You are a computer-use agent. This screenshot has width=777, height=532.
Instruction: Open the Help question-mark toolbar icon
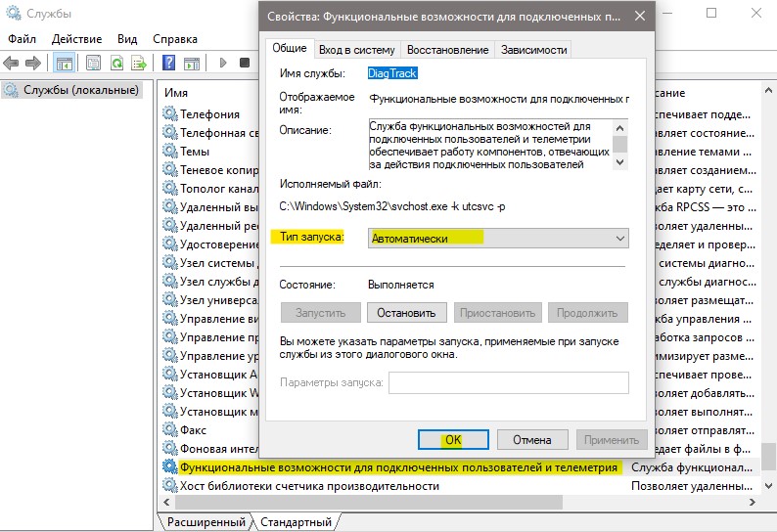coord(168,63)
